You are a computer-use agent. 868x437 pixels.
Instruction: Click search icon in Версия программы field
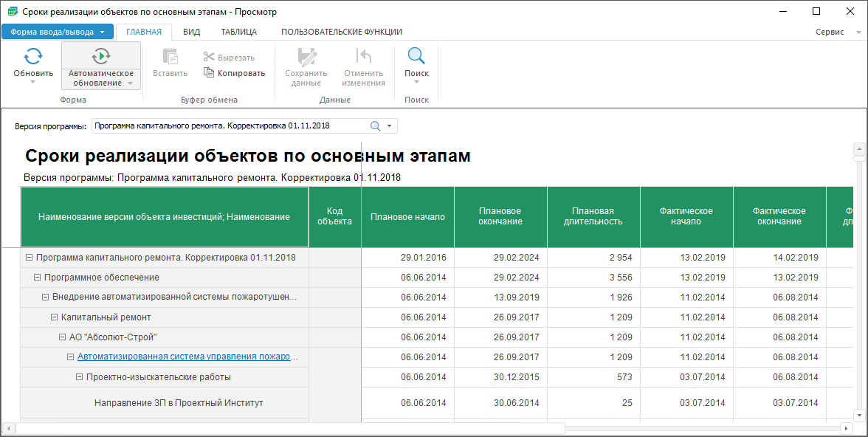point(375,126)
